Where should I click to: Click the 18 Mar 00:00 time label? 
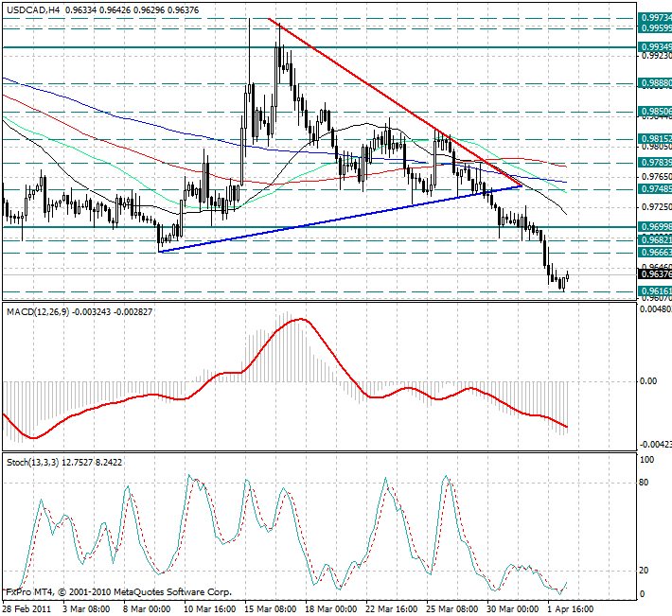[x=331, y=609]
